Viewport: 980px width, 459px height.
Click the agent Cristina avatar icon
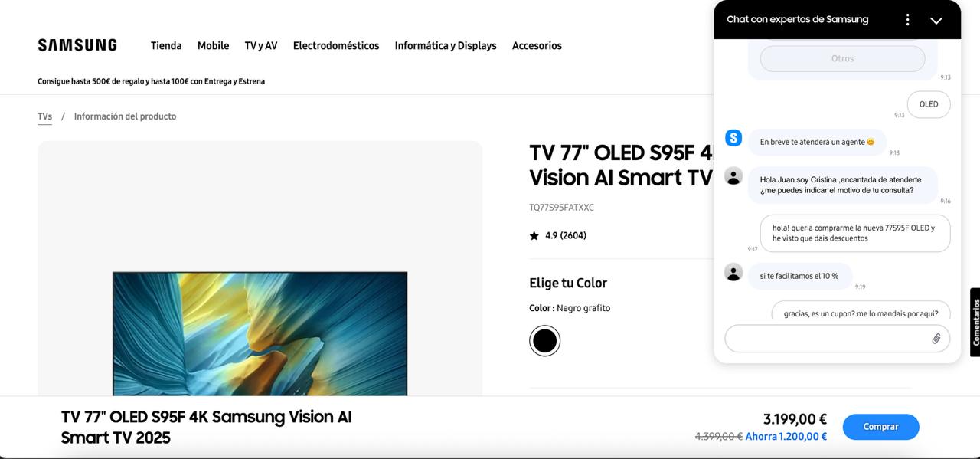[x=733, y=176]
